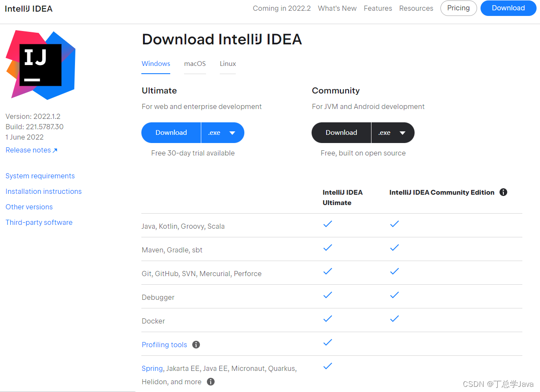
Task: Click 'IntelliJ IDEA Ultimate' column header
Action: 343,197
